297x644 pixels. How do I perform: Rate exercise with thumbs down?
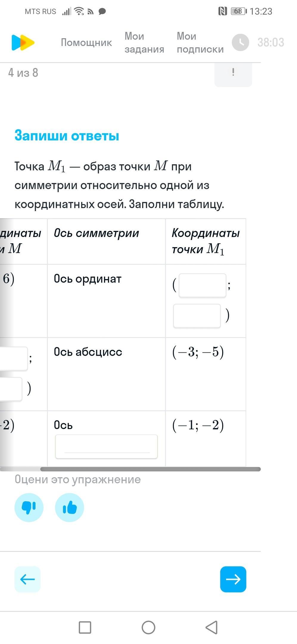29,507
